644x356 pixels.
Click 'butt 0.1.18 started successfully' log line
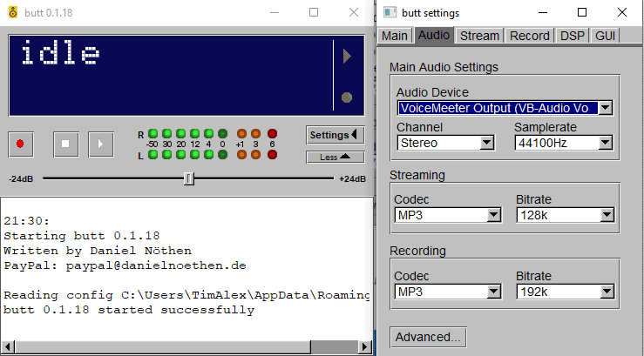coord(129,310)
